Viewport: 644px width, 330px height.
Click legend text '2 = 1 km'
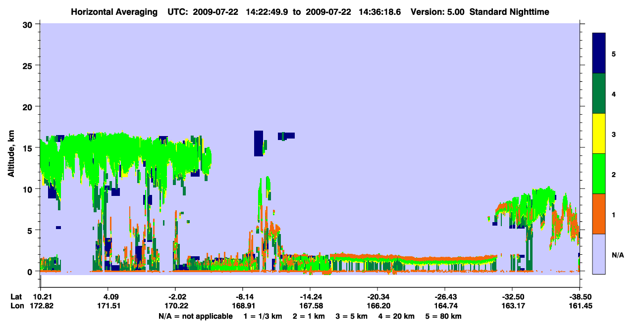coord(309,316)
